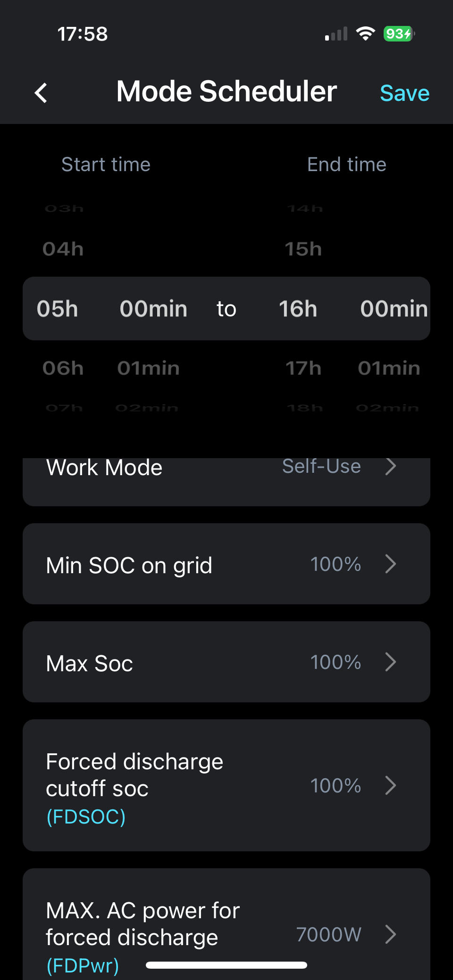Tap the Wi-Fi status icon

coord(365,34)
